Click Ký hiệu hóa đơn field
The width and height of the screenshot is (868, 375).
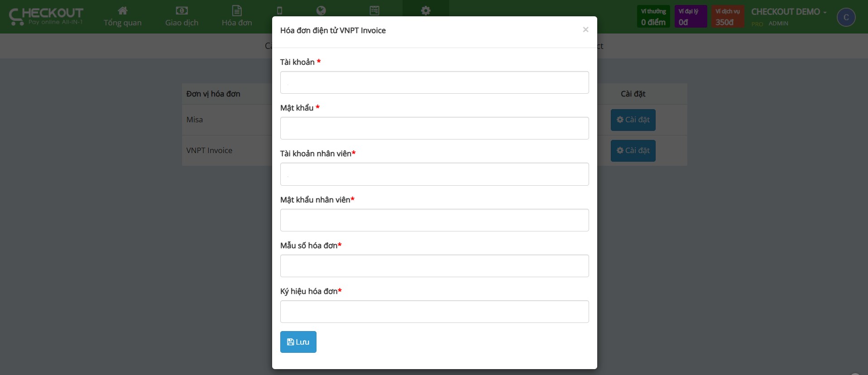(435, 312)
